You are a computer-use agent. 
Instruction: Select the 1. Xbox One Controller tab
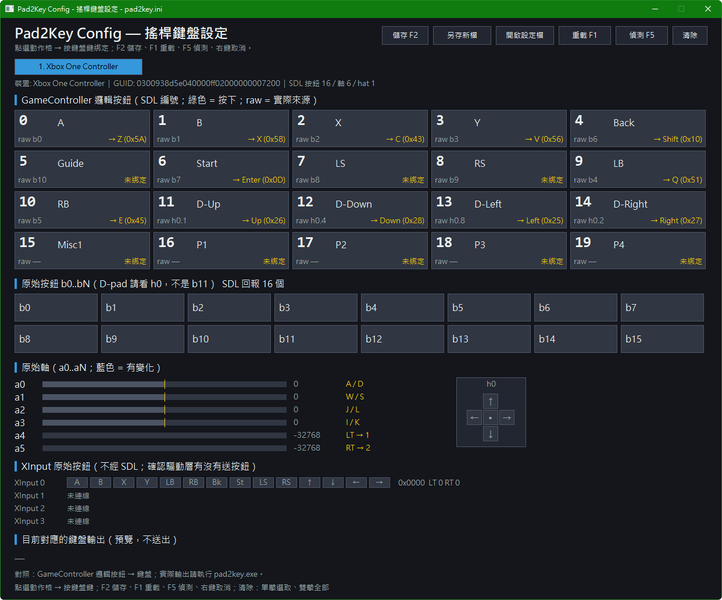pos(78,67)
